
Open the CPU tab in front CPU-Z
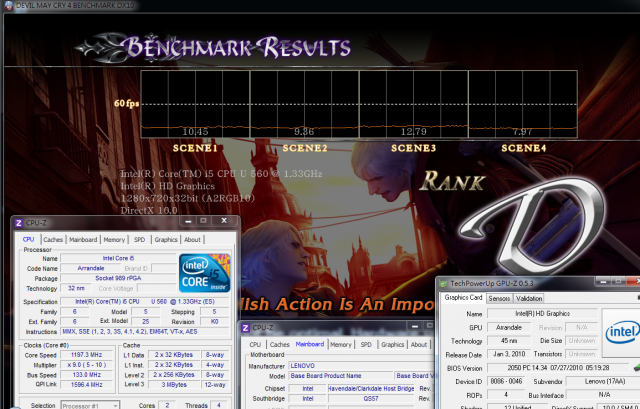pyautogui.click(x=28, y=240)
